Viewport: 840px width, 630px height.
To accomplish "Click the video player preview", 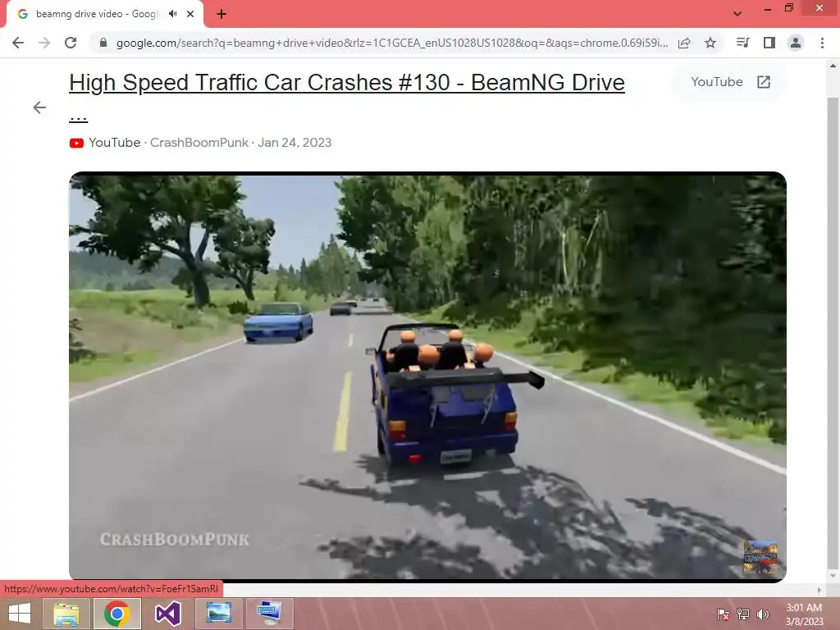I will (427, 377).
